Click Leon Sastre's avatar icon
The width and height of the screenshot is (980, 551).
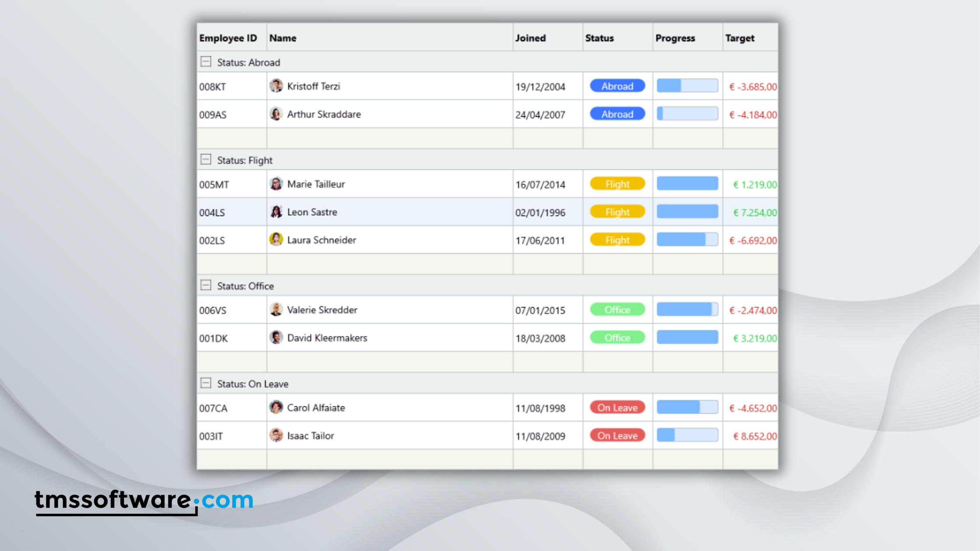click(276, 212)
